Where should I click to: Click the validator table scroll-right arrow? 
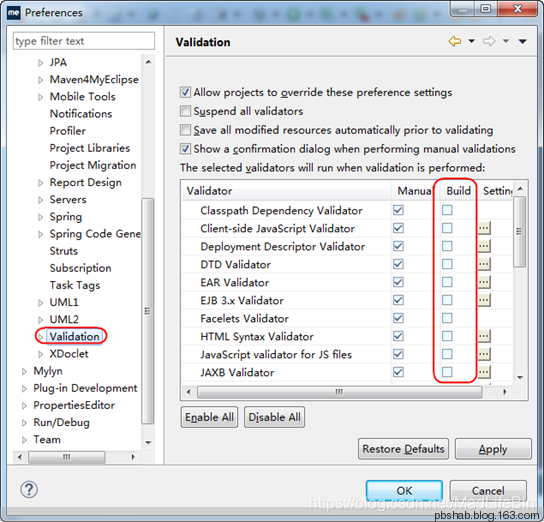click(505, 392)
